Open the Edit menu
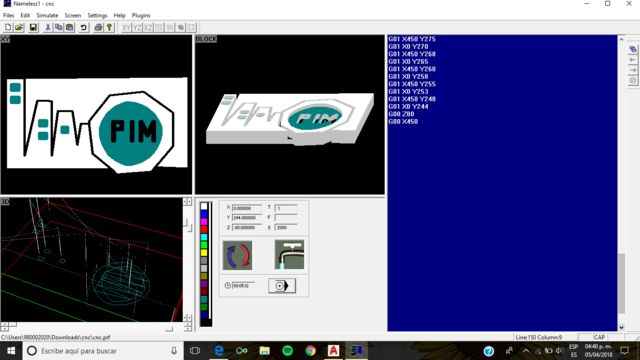 pos(25,16)
